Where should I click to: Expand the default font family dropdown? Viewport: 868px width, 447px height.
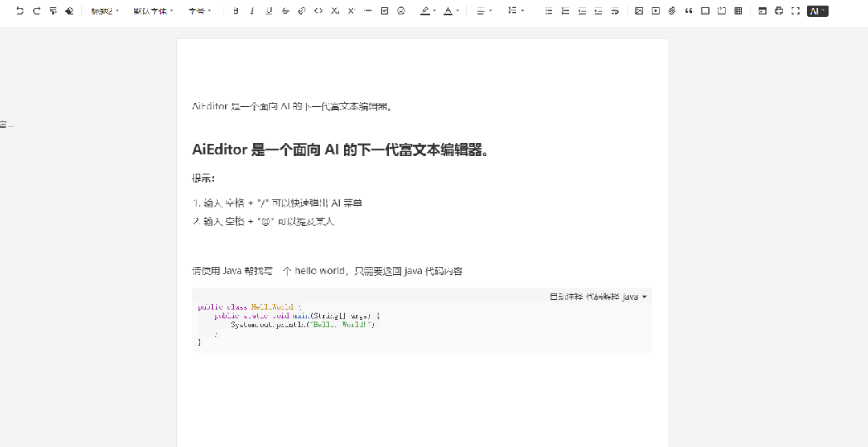[x=153, y=11]
